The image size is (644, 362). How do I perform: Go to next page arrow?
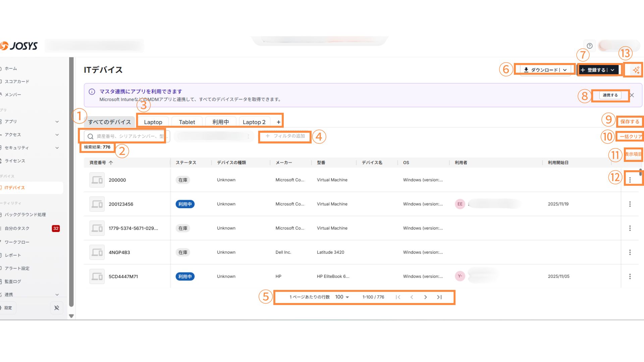click(425, 297)
